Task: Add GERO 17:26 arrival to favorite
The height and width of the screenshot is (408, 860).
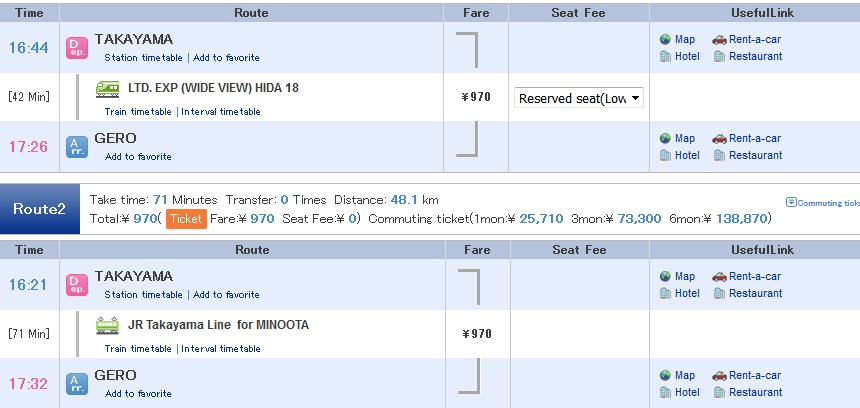Action: tap(138, 157)
